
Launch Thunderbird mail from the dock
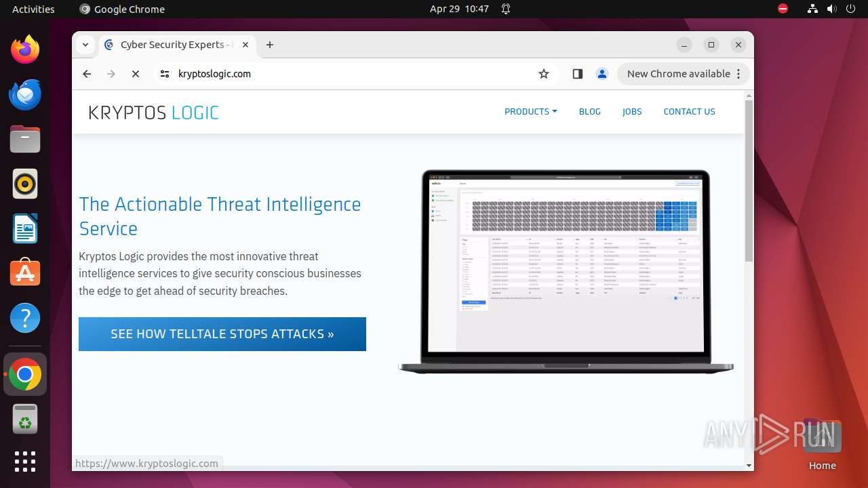tap(25, 94)
